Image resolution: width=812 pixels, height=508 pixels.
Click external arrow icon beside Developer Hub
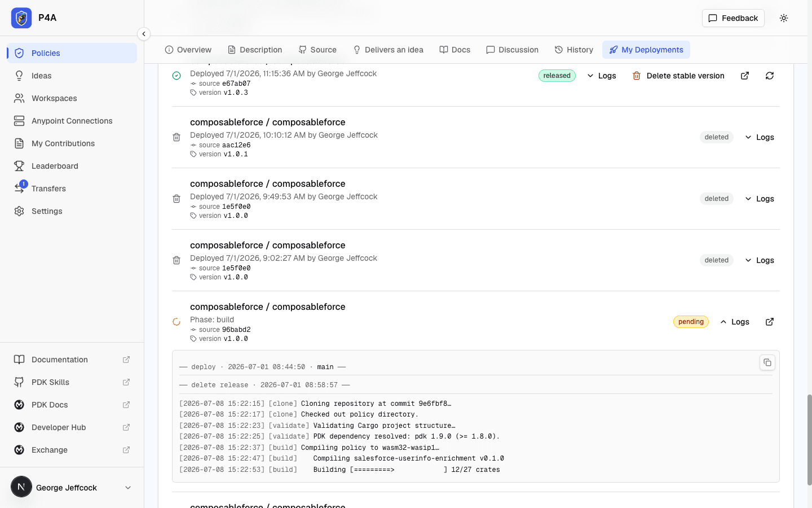[x=126, y=427]
